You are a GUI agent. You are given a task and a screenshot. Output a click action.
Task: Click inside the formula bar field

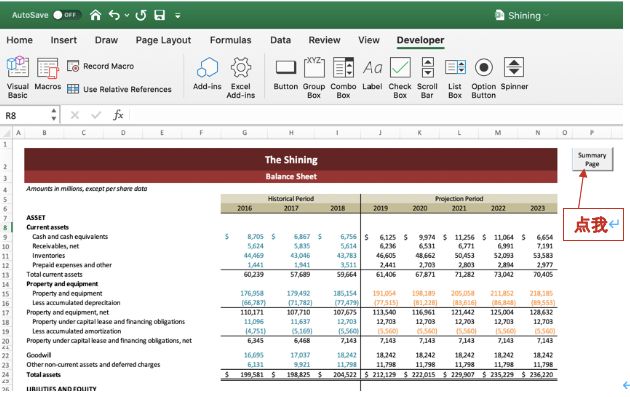pyautogui.click(x=376, y=115)
